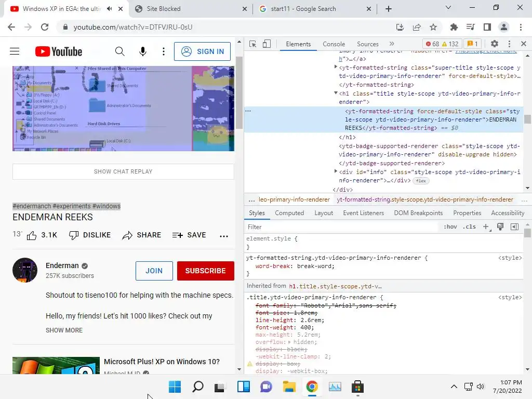Open Windows Start button in taskbar

(175, 387)
